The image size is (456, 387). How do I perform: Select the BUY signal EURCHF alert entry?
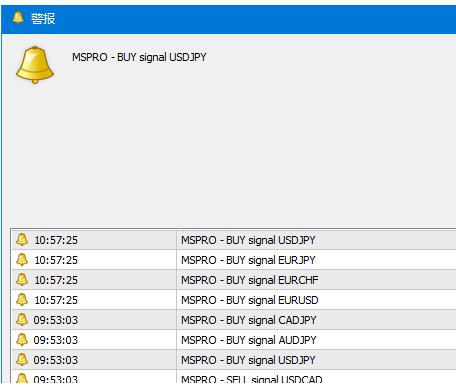[x=234, y=280]
